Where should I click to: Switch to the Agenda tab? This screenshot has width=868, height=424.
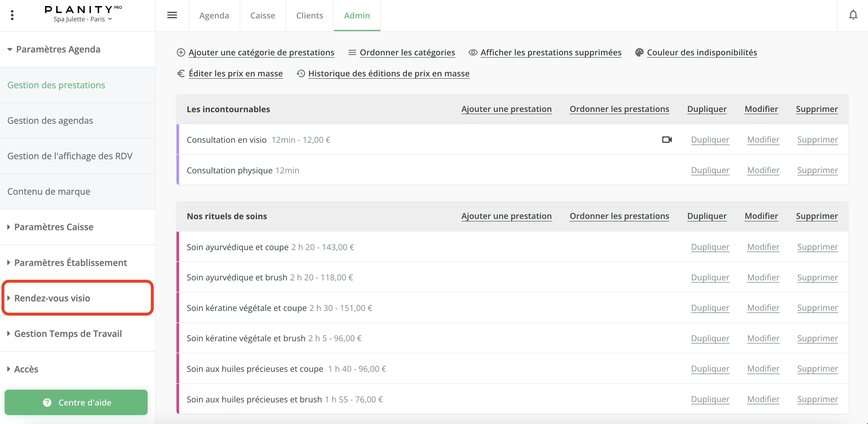coord(214,16)
